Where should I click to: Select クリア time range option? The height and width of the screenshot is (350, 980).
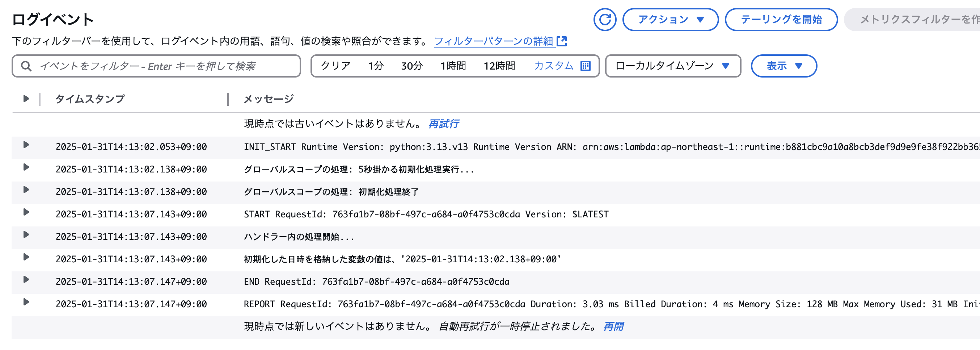point(335,66)
